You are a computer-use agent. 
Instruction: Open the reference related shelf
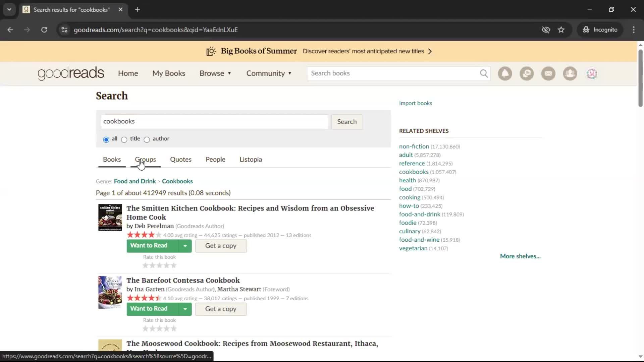click(x=412, y=164)
